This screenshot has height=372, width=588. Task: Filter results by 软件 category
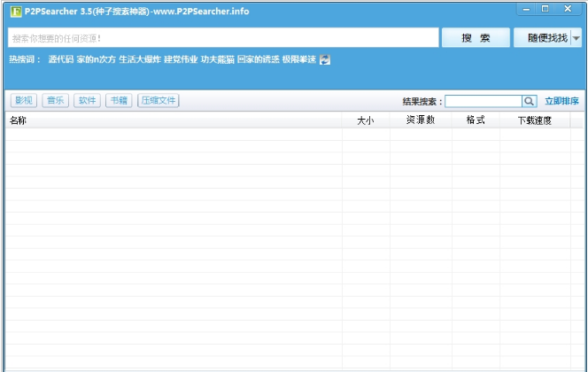(x=87, y=100)
